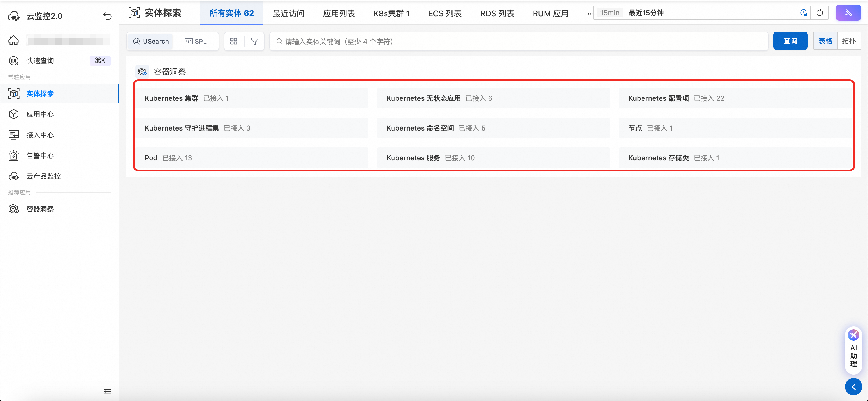Click the back arrow beside 云监控2.0
Viewport: 868px width, 401px height.
[x=107, y=16]
